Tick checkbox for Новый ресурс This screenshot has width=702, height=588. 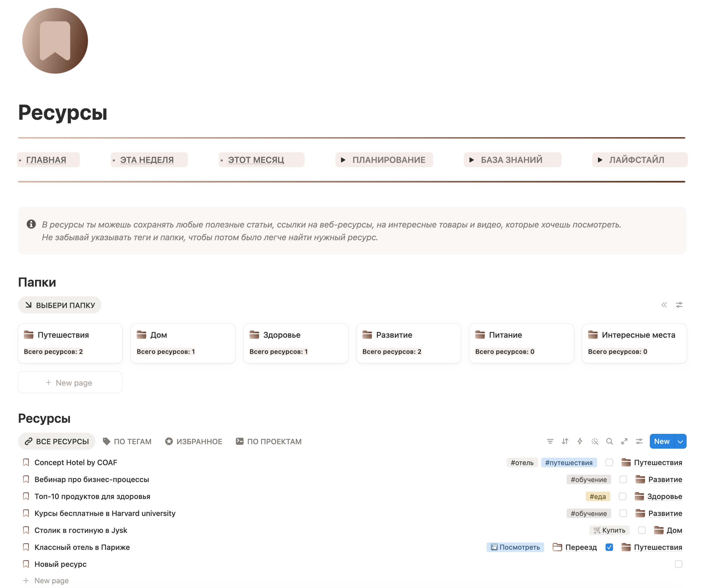tap(679, 564)
